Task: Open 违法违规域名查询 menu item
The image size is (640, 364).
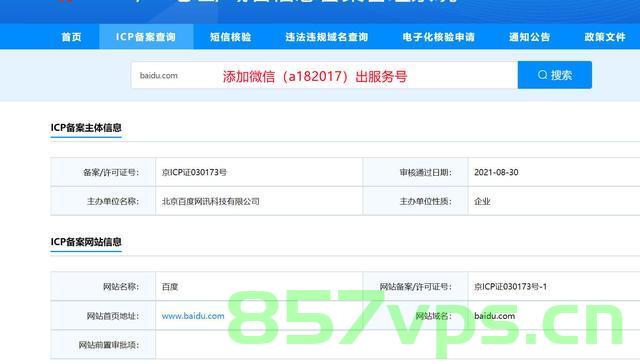Action: pos(327,37)
